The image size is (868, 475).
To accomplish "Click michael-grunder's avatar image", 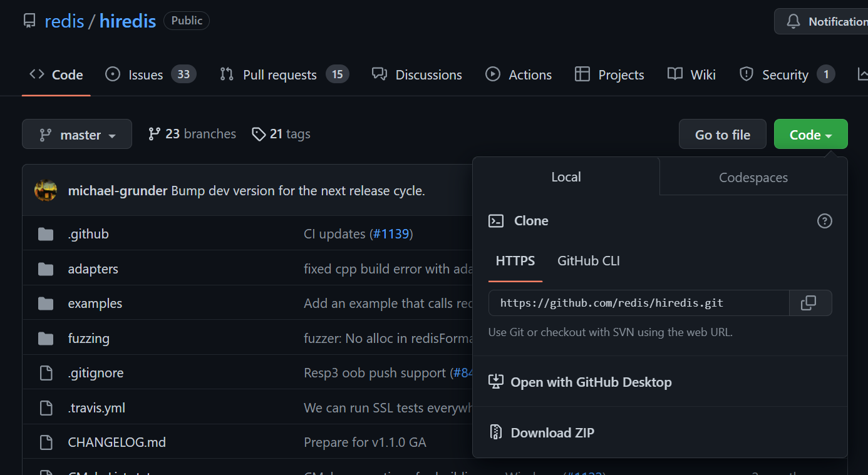I will click(x=46, y=191).
